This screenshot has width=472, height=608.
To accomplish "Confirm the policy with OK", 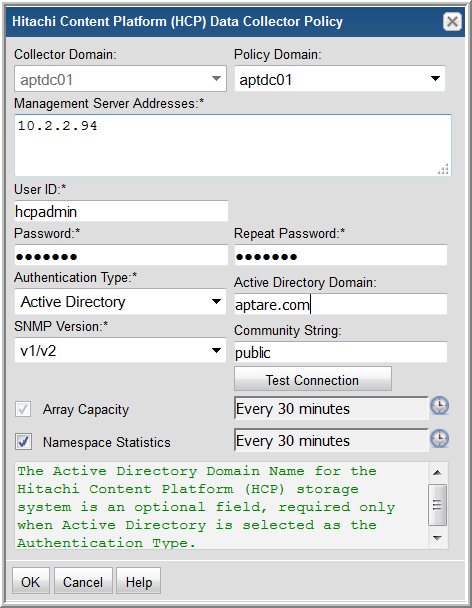I will pyautogui.click(x=31, y=581).
